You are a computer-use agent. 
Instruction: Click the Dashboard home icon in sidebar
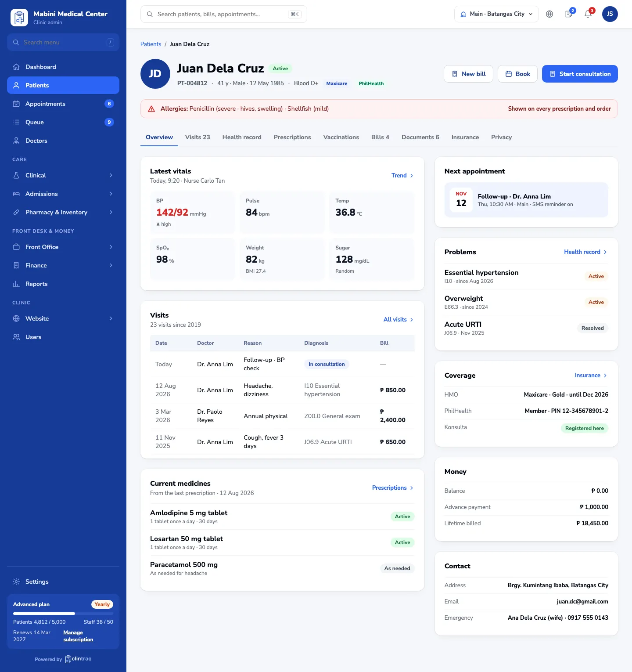pyautogui.click(x=16, y=67)
